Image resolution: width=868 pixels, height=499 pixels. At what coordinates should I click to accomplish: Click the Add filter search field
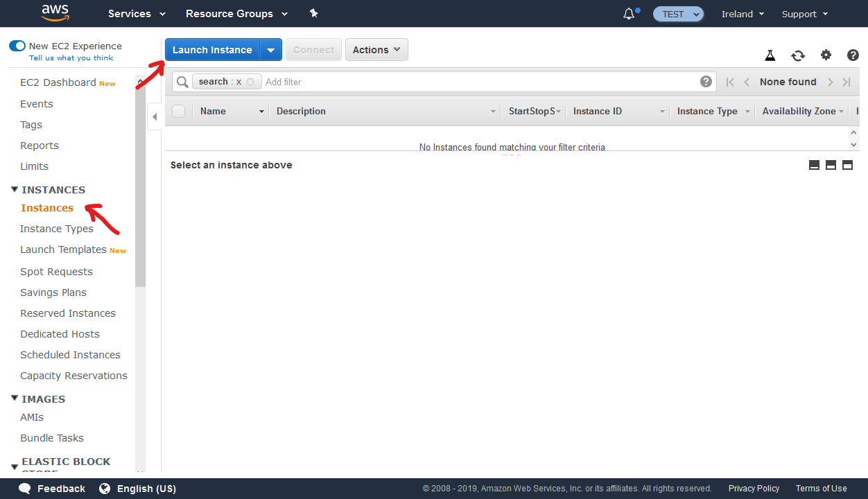[478, 82]
